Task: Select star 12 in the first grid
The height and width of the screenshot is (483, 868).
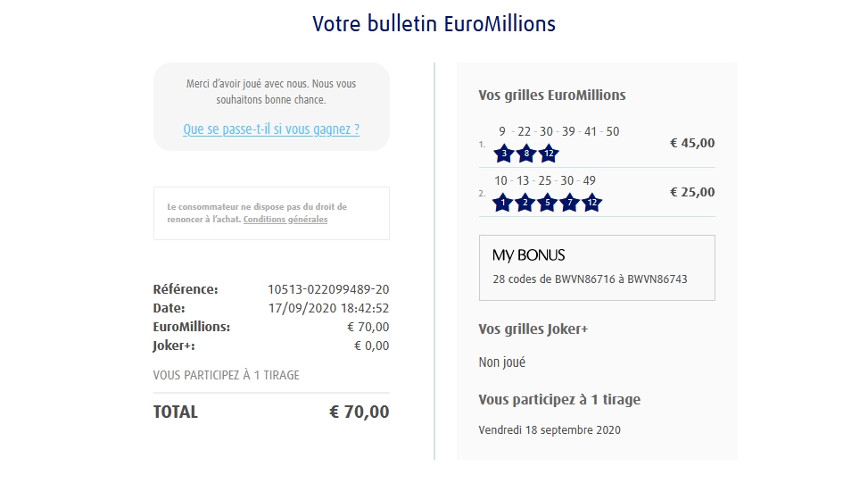Action: [x=549, y=154]
